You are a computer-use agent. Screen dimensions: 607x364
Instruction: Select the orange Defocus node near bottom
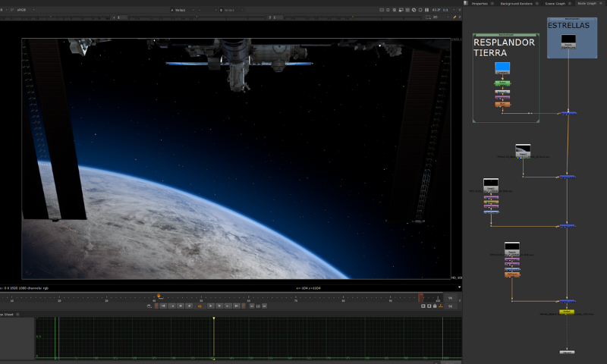[x=512, y=275]
